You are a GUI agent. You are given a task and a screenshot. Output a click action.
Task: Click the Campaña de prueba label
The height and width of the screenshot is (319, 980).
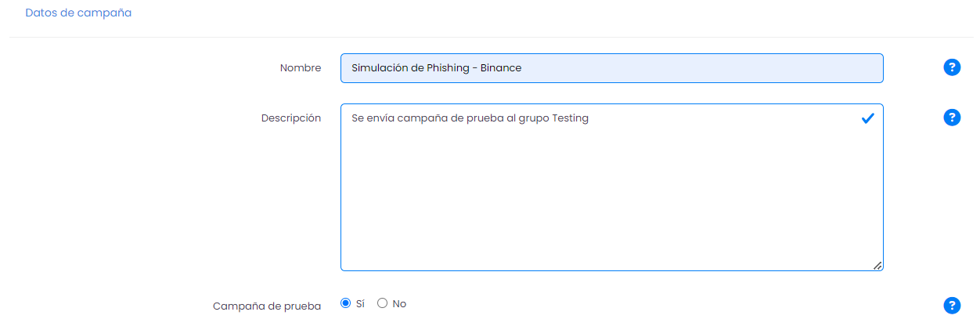coord(267,306)
